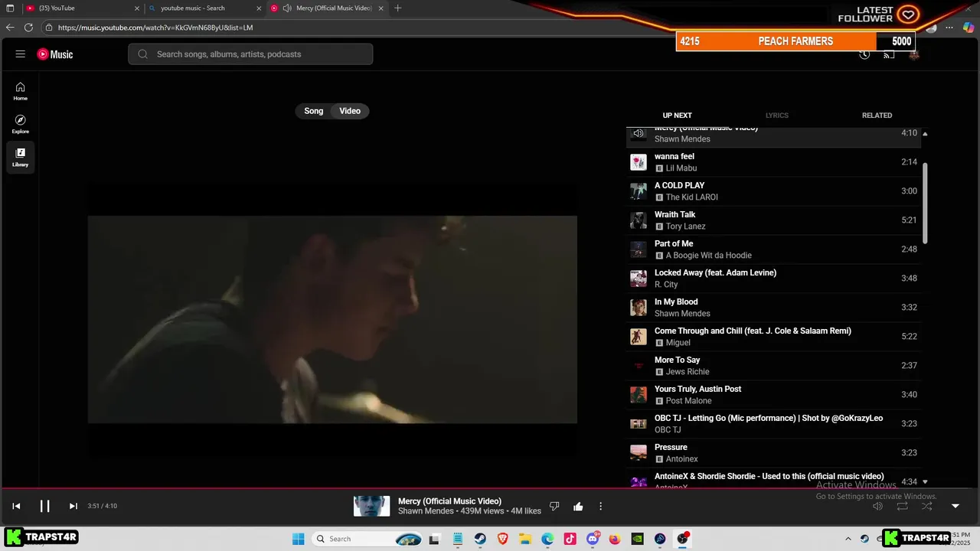Screen dimensions: 980x551
Task: Open the three-dot song options menu
Action: point(600,506)
